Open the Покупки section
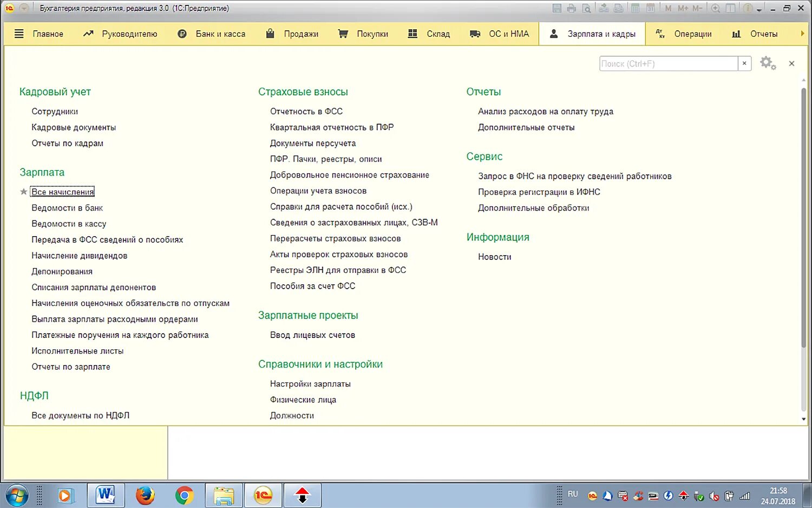Screen dimensions: 812x508 point(363,34)
